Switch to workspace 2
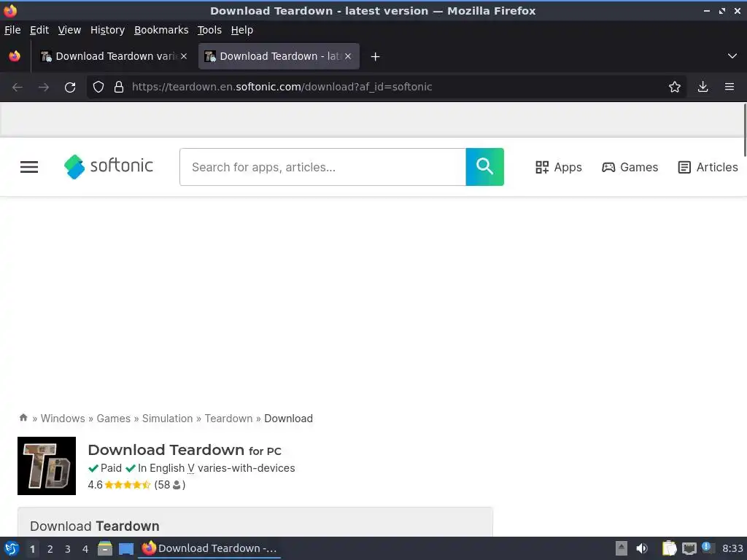 (50, 549)
